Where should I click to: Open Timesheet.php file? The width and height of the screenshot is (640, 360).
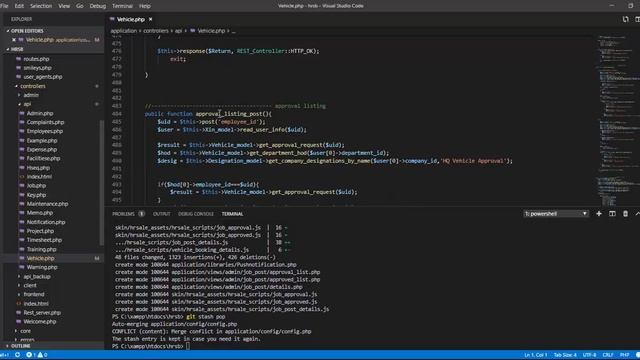coord(44,240)
